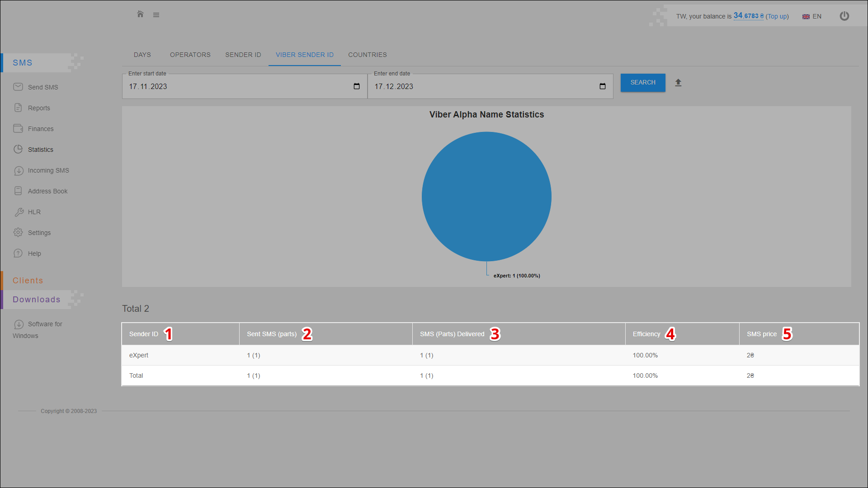Open the EN language selector
This screenshot has height=488, width=868.
tap(812, 16)
